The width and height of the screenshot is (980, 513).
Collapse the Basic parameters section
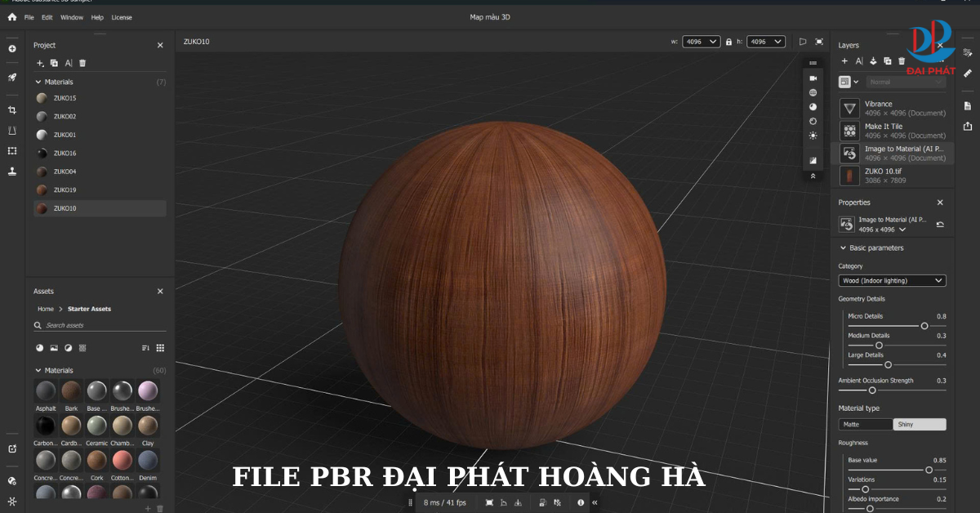click(x=844, y=248)
